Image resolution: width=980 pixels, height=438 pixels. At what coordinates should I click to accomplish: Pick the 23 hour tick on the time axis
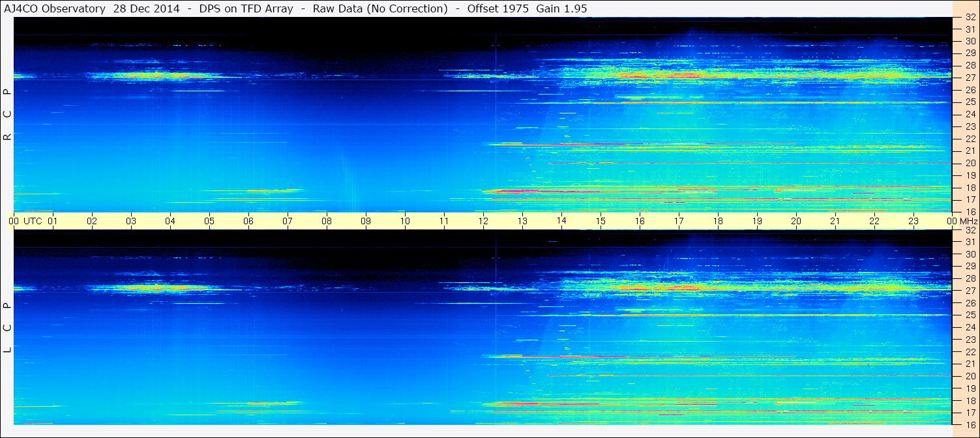coord(913,221)
